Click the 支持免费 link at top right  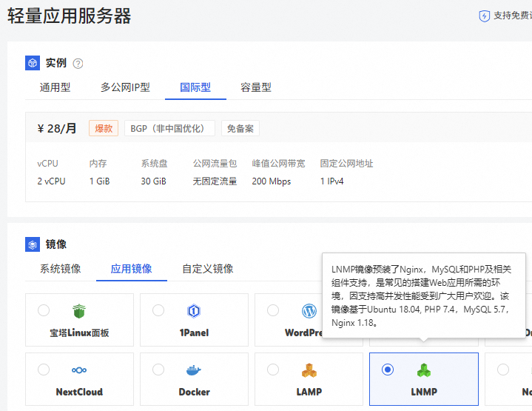tap(512, 16)
